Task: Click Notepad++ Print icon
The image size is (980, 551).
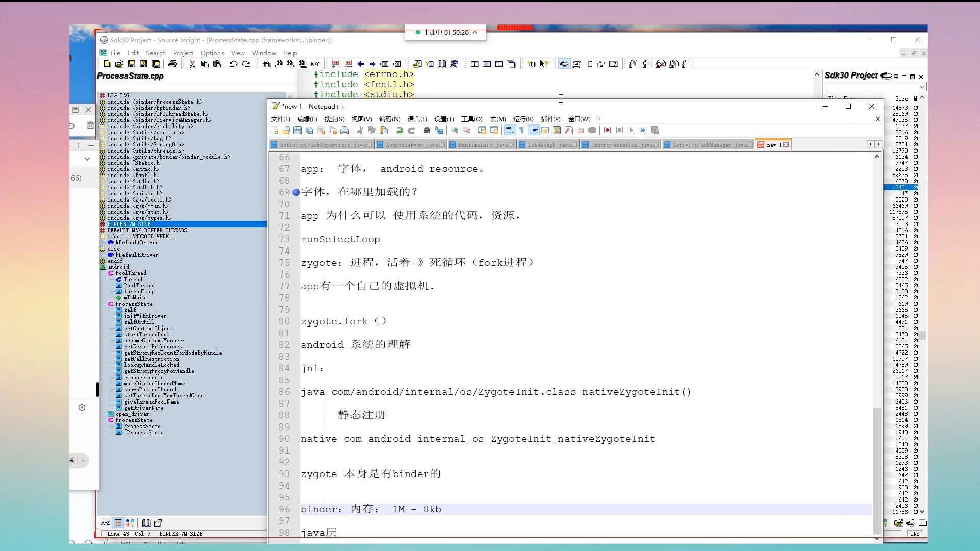Action: click(345, 131)
